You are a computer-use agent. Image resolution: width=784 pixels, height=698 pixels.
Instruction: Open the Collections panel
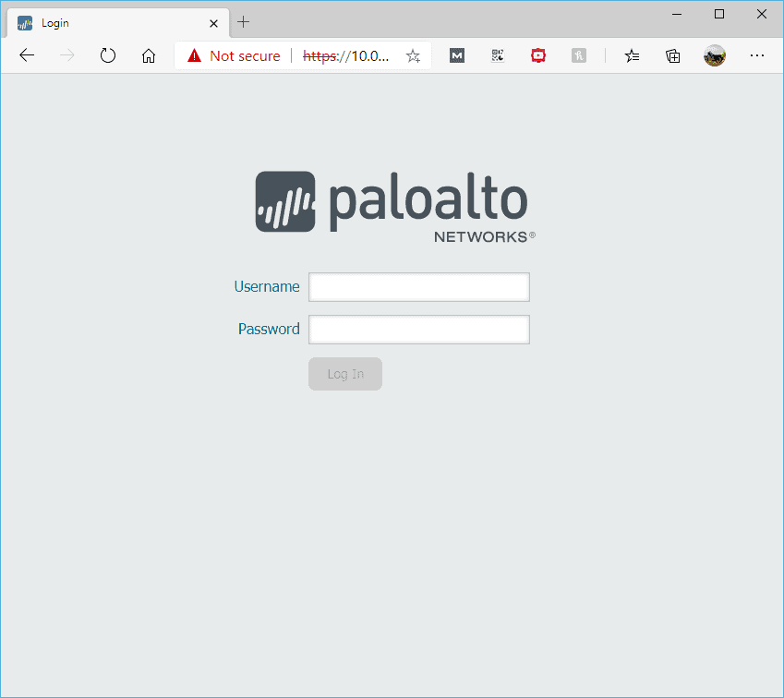673,55
